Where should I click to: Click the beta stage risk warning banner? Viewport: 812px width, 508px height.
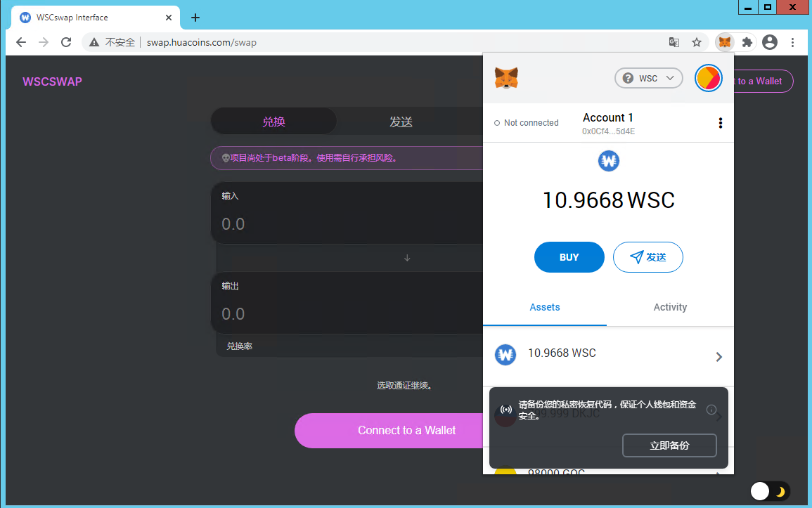[x=348, y=158]
